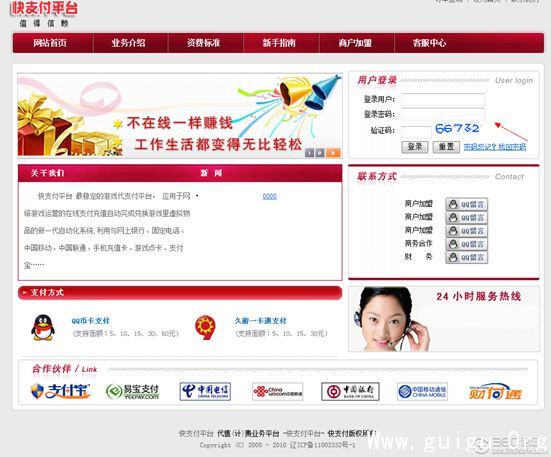Open the Bank of China partner logo
Screen dimensions: 551x457
click(x=350, y=391)
